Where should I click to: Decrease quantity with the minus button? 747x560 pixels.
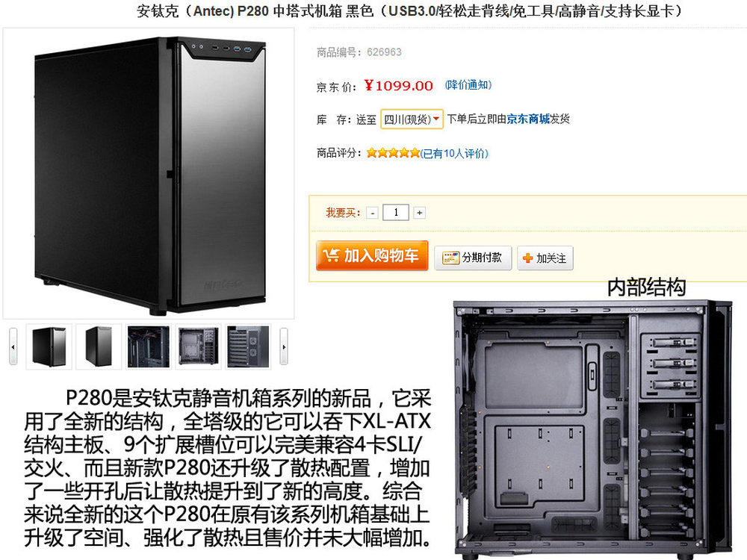point(373,213)
